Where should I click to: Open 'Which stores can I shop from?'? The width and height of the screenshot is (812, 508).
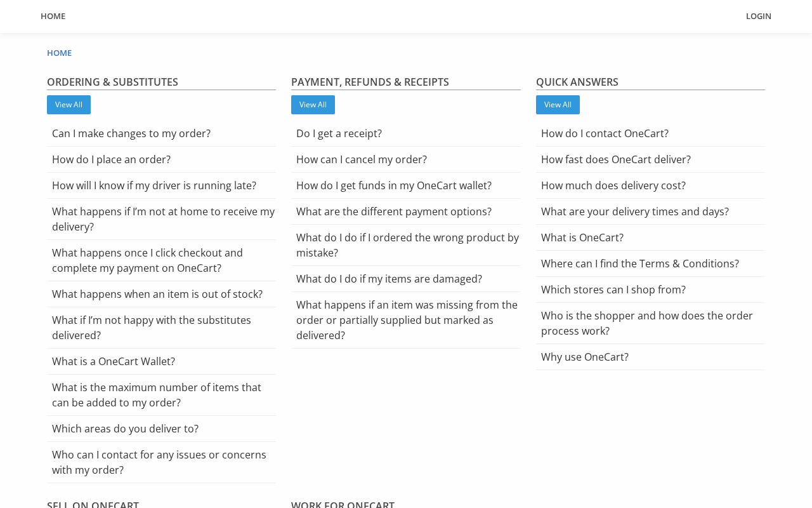650,290
